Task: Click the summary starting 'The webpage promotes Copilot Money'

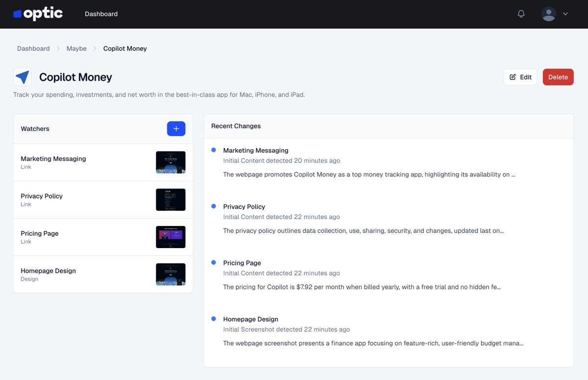Action: click(x=369, y=174)
